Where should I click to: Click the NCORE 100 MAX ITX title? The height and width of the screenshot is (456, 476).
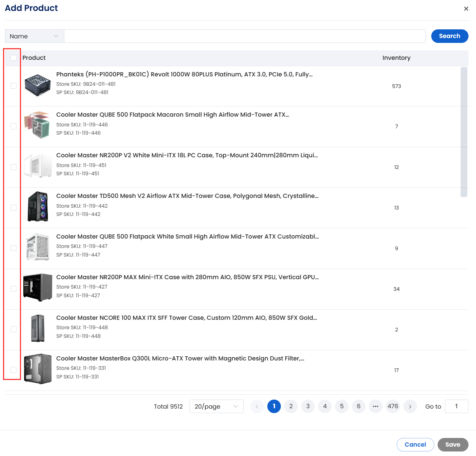[x=186, y=318]
